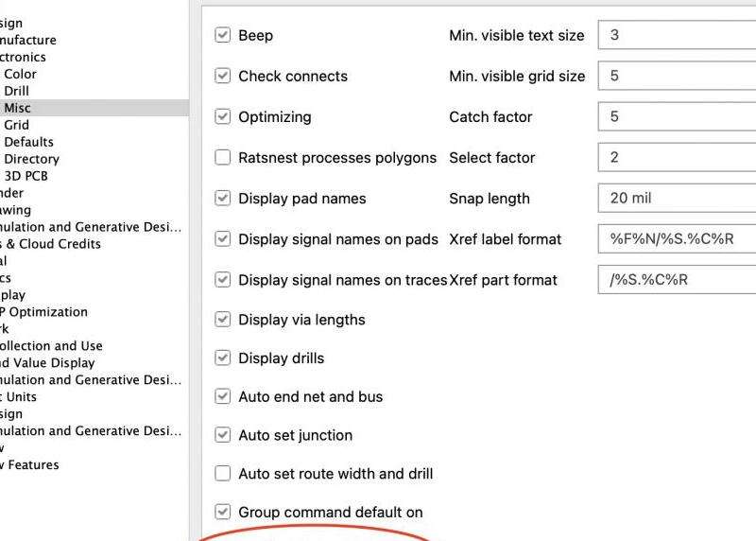Toggle the Beep checkbox
This screenshot has width=756, height=541.
point(223,35)
